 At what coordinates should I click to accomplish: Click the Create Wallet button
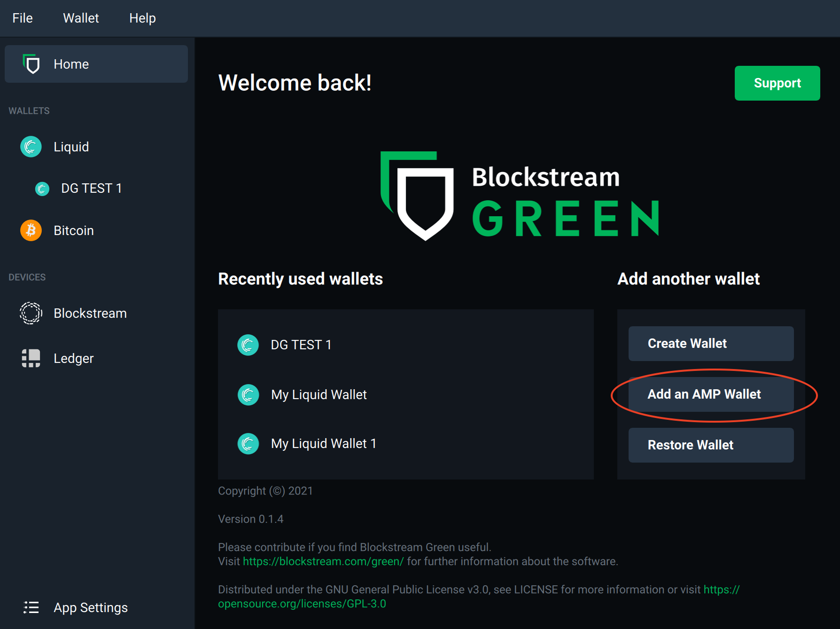[x=711, y=344]
